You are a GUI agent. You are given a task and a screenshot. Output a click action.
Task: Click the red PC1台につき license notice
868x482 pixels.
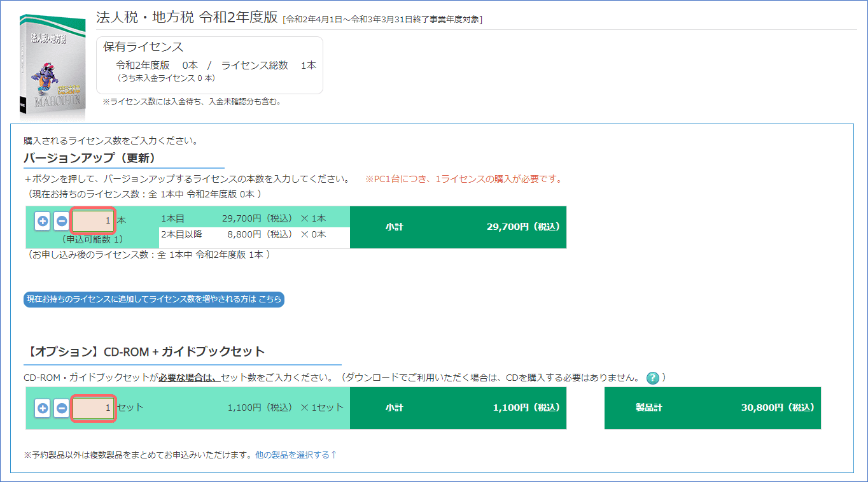pos(464,179)
